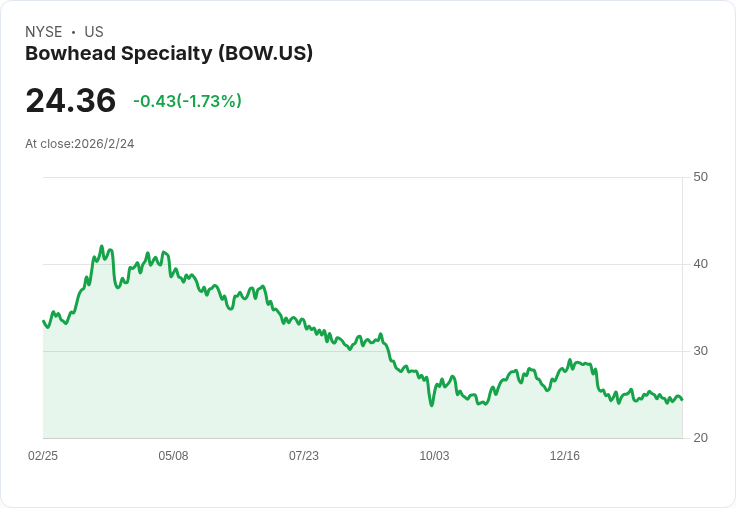Click the 24.36 closing price
Viewport: 736px width, 508px height.
(70, 101)
